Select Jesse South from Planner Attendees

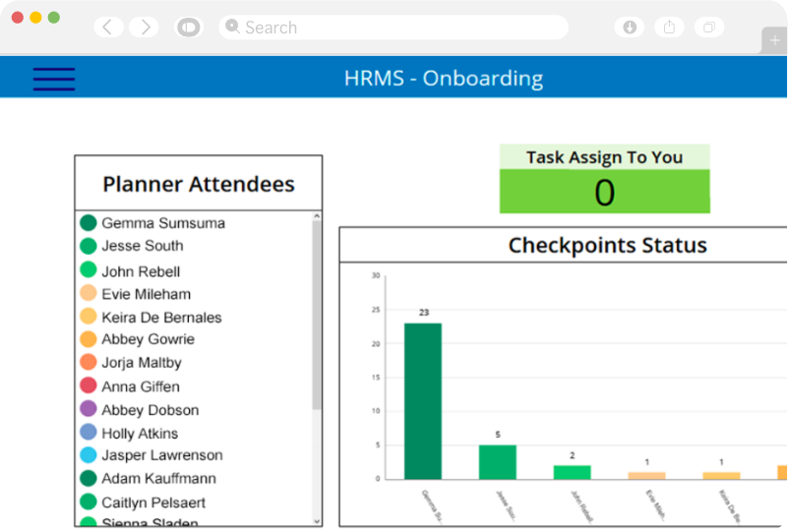(143, 246)
